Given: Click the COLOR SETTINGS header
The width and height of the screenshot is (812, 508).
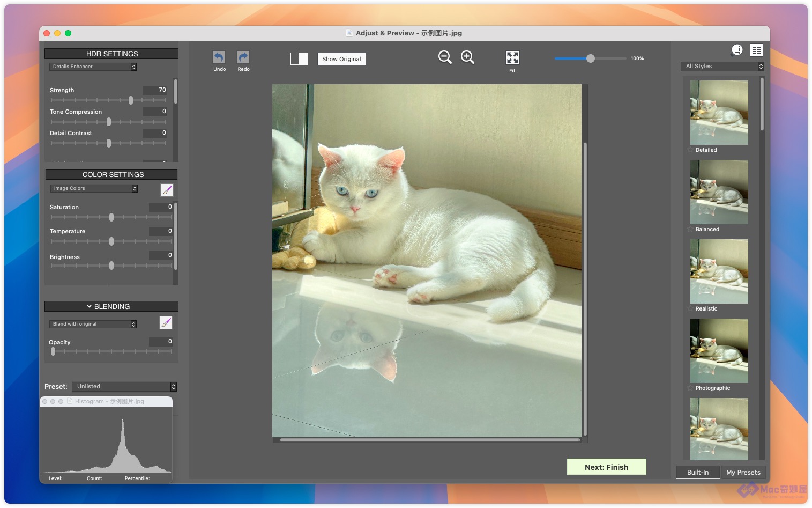Looking at the screenshot, I should pyautogui.click(x=111, y=174).
